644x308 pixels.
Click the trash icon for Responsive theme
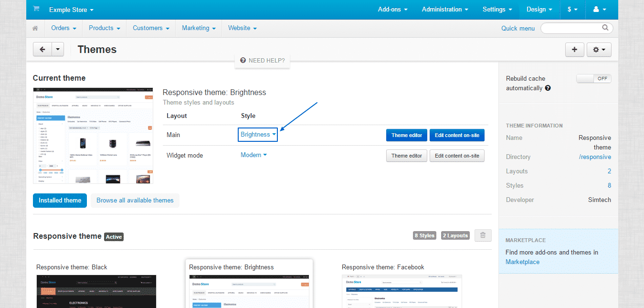pos(483,235)
